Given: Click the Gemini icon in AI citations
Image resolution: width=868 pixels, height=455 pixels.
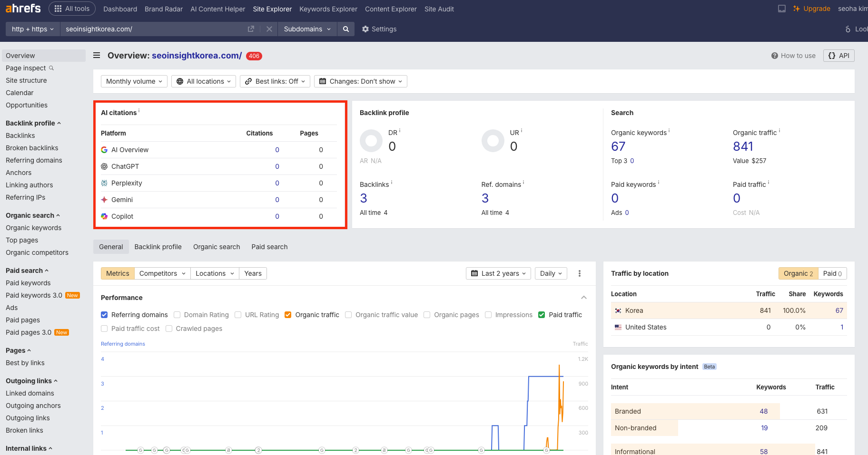Looking at the screenshot, I should [104, 199].
